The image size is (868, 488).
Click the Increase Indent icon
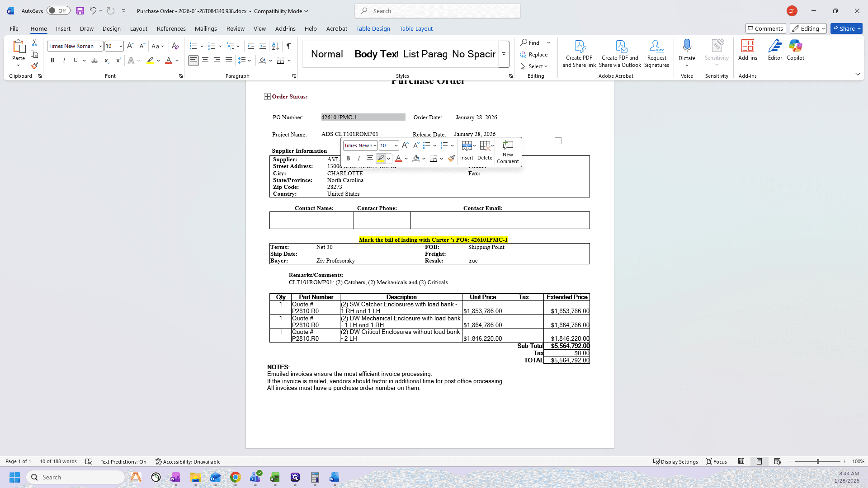[x=263, y=46]
